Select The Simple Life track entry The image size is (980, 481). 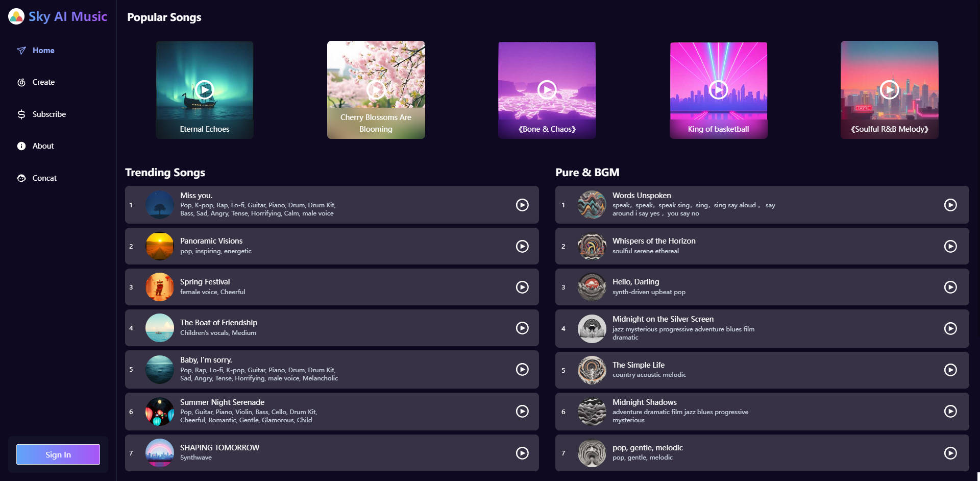(761, 370)
